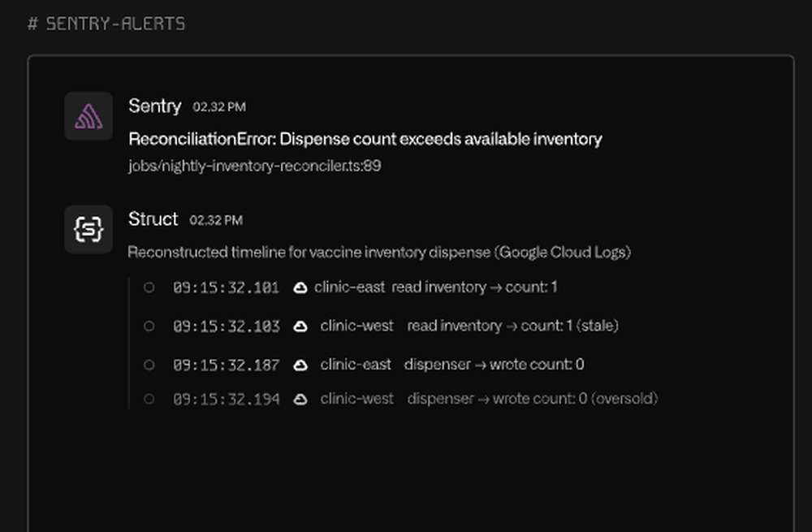The width and height of the screenshot is (812, 532).
Task: Click the Struct brackets logo inside its avatar
Action: (x=89, y=229)
